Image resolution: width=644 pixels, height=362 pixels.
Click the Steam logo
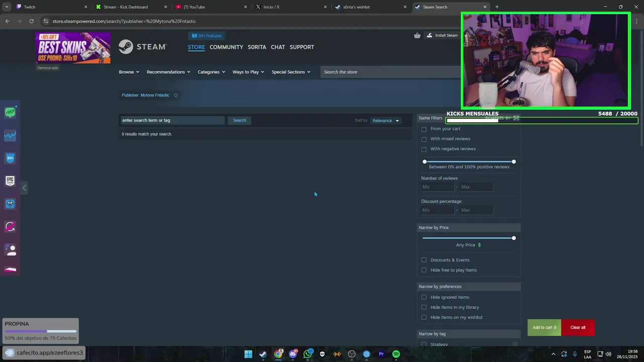(x=142, y=47)
